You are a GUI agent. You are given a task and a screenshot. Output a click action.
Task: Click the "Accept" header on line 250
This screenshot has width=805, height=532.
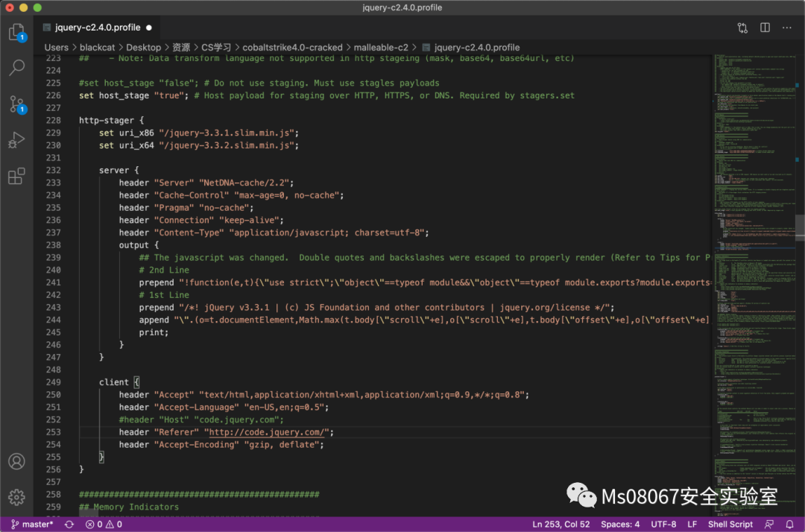[x=324, y=395]
